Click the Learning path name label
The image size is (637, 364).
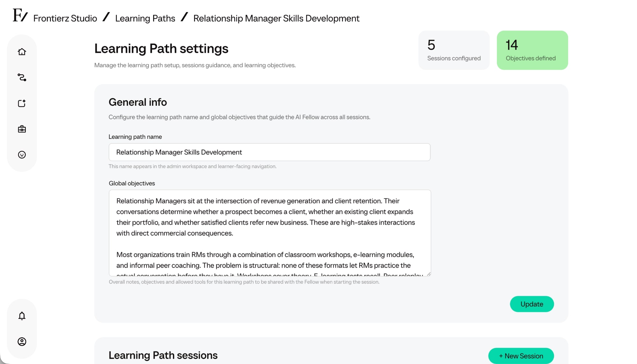pos(135,137)
